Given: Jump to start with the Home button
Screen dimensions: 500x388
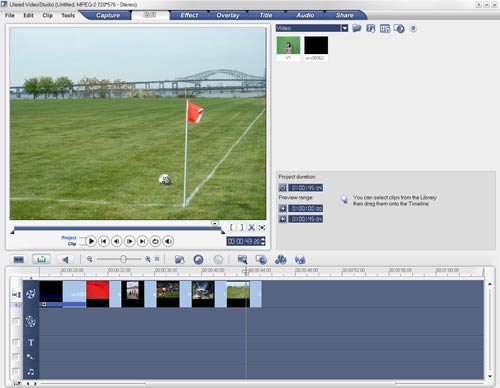Looking at the screenshot, I should 104,241.
